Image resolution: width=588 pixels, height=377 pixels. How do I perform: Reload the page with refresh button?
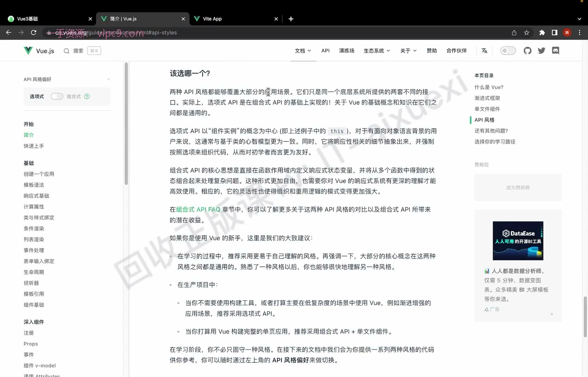[34, 33]
